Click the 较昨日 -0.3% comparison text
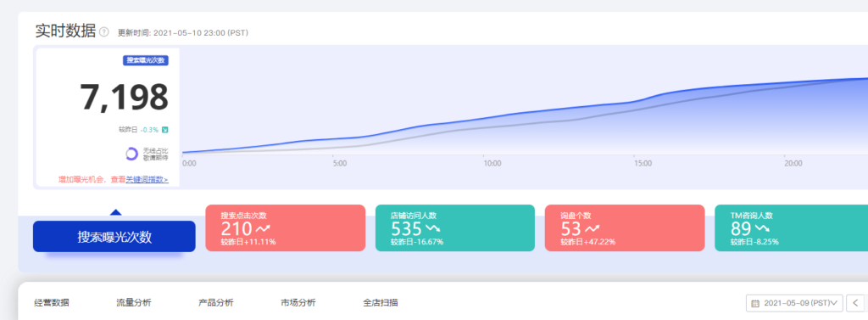 [x=138, y=130]
